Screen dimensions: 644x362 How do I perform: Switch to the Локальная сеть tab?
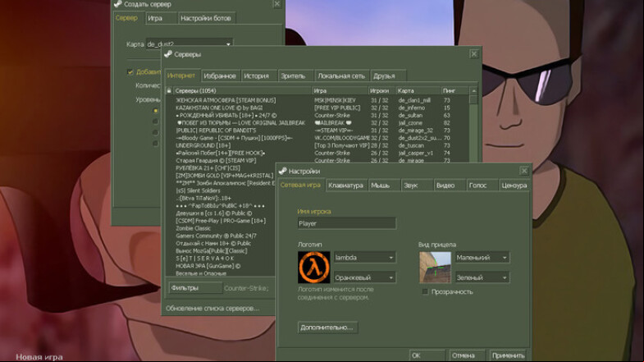click(341, 76)
